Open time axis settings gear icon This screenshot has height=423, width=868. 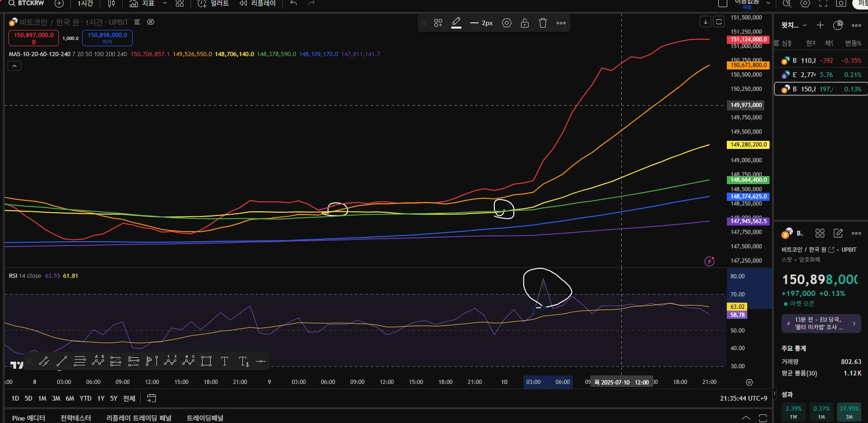[749, 382]
